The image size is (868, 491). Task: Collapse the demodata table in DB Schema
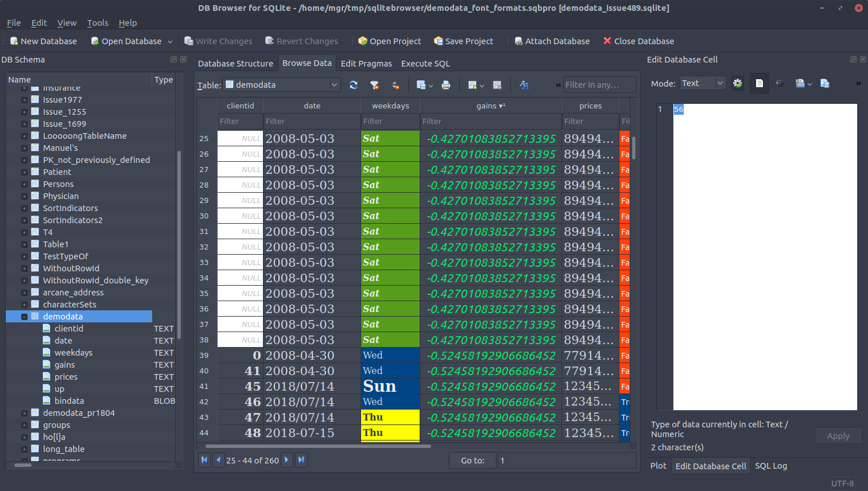click(24, 316)
